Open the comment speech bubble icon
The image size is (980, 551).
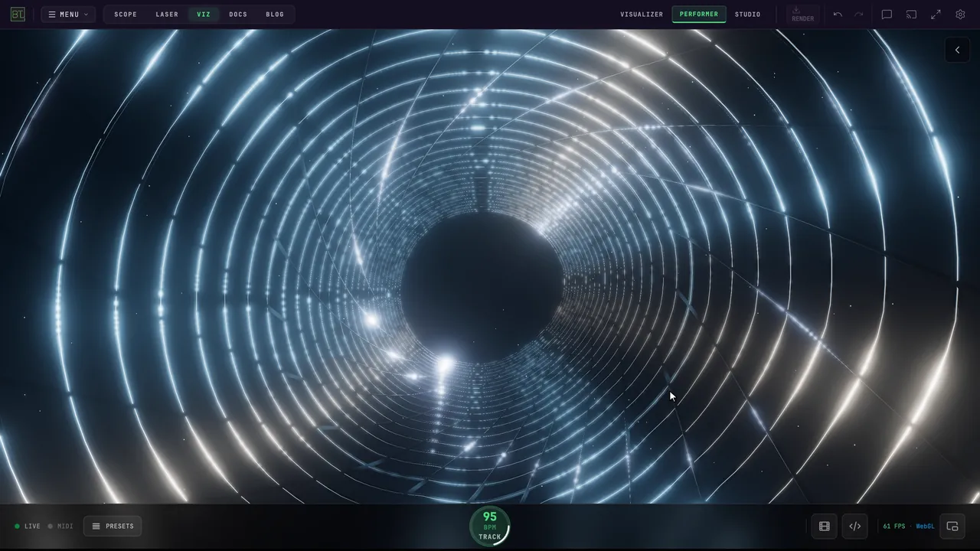[x=887, y=15]
